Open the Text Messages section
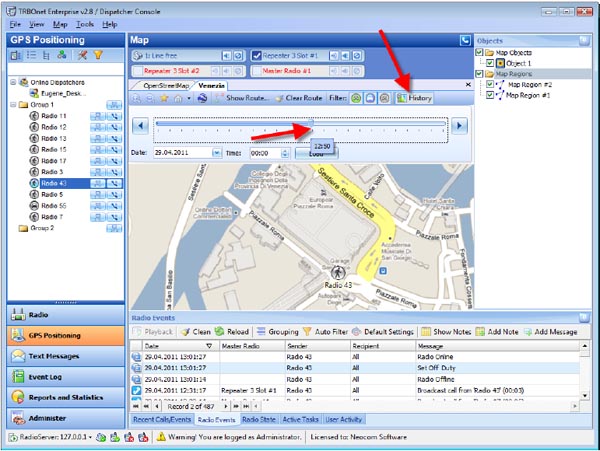 click(x=66, y=356)
